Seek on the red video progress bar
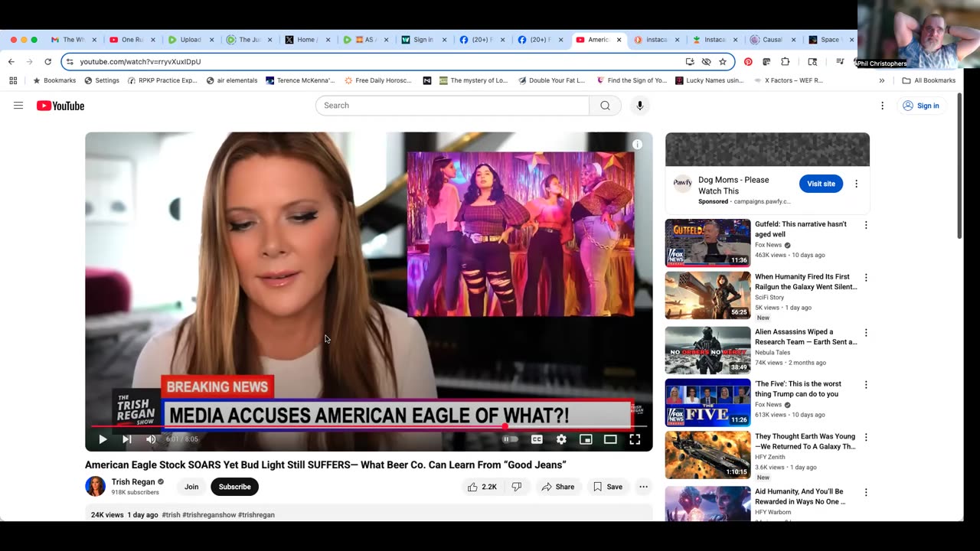The width and height of the screenshot is (980, 551). [x=369, y=425]
